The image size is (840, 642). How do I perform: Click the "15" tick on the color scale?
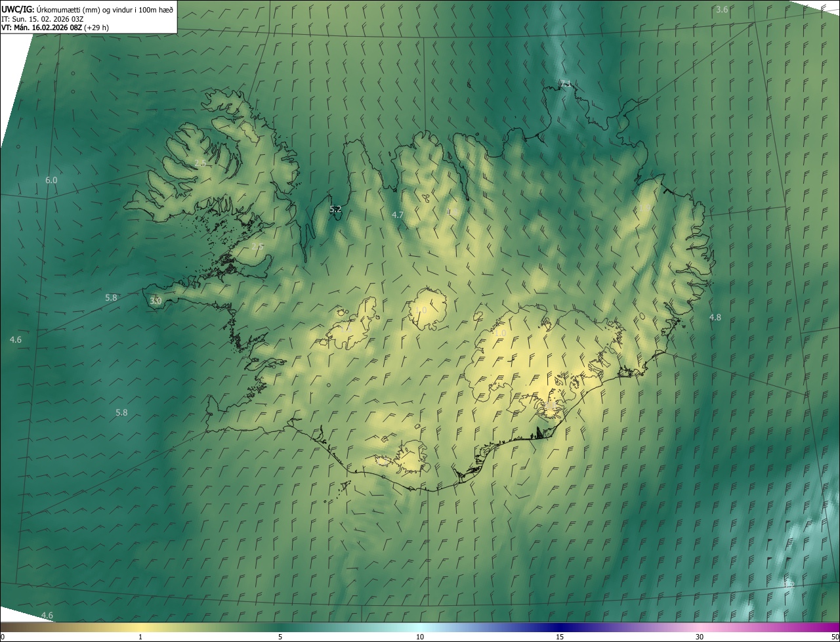(560, 637)
